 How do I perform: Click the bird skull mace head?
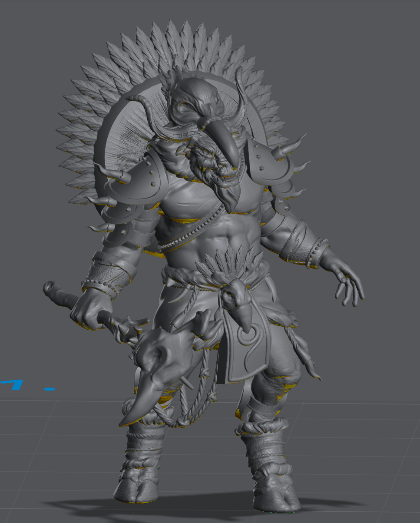(x=161, y=371)
